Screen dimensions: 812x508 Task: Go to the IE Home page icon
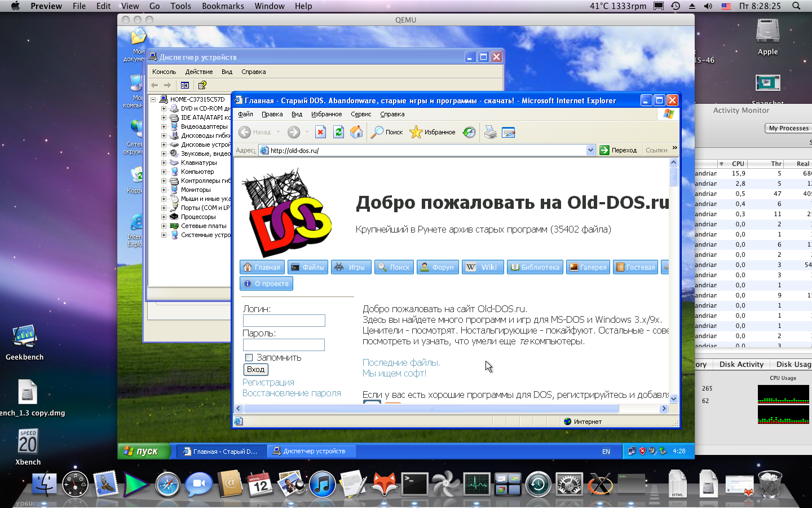[x=356, y=132]
